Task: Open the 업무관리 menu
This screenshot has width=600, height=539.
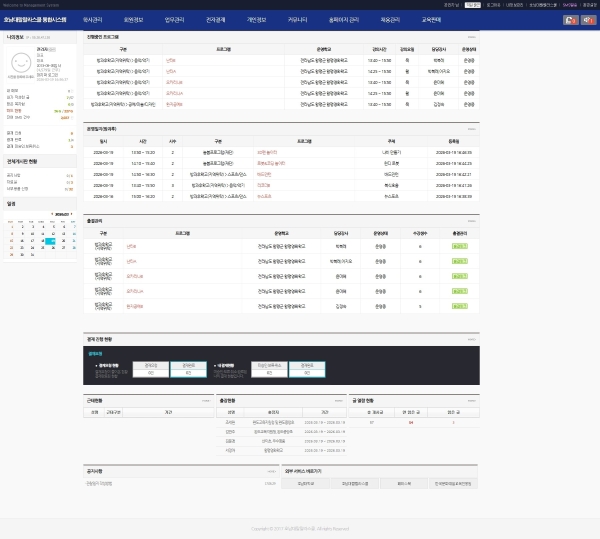Action: click(174, 20)
